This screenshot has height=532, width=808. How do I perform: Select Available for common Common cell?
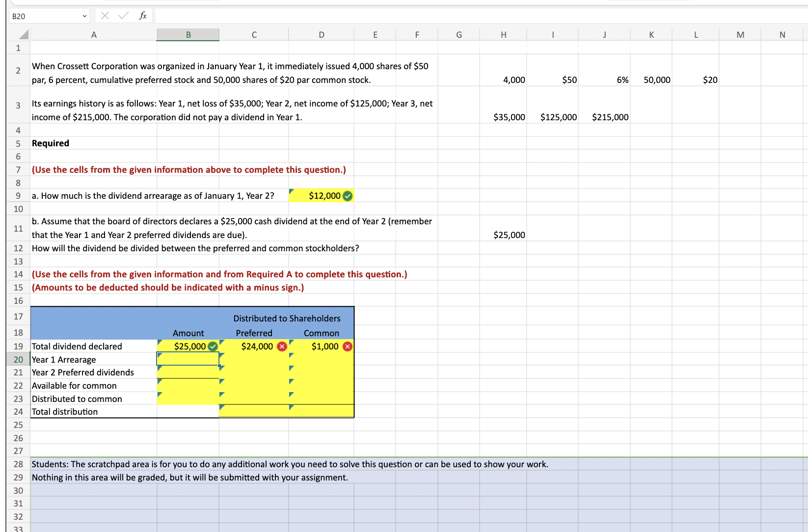[x=322, y=386]
